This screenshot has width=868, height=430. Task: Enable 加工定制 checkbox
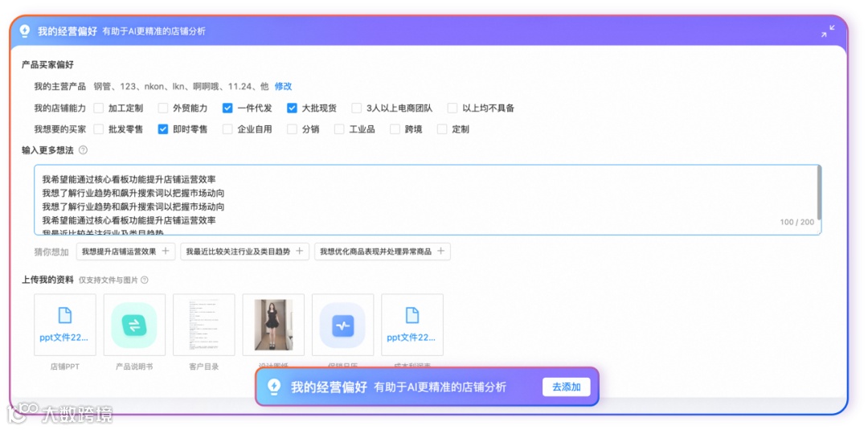pyautogui.click(x=99, y=108)
